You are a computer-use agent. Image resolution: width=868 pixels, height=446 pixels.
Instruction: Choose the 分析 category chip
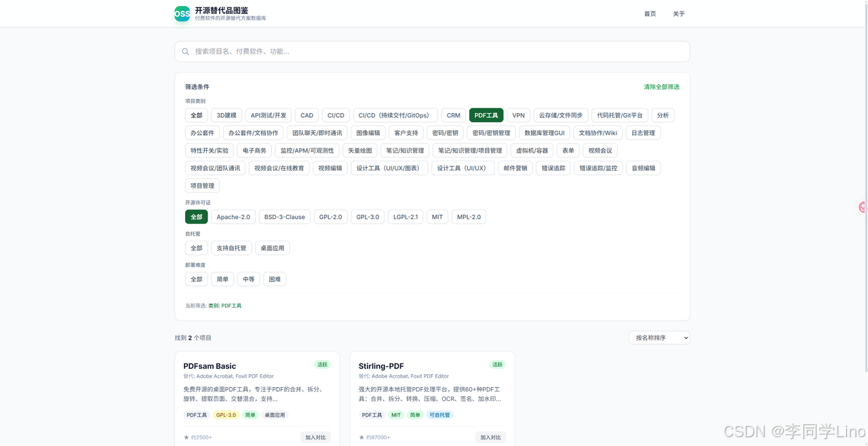tap(663, 115)
